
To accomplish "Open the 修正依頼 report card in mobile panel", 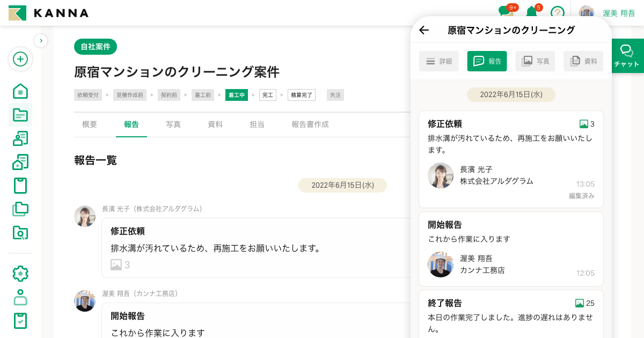I will point(511,159).
